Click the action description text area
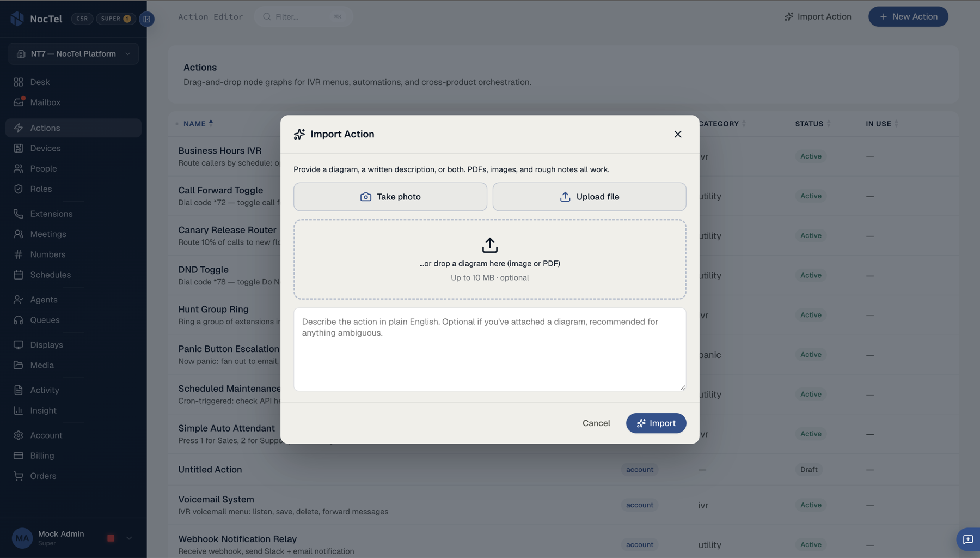The image size is (980, 558). (490, 349)
